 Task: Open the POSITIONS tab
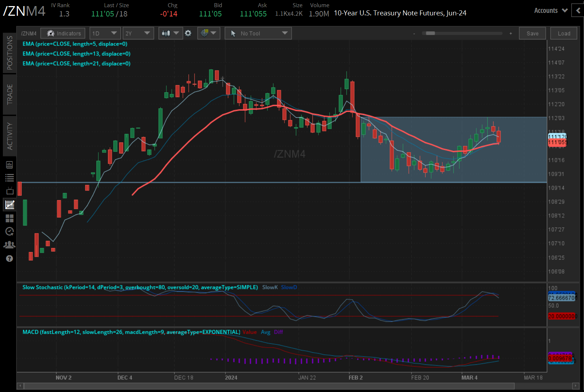pyautogui.click(x=10, y=53)
